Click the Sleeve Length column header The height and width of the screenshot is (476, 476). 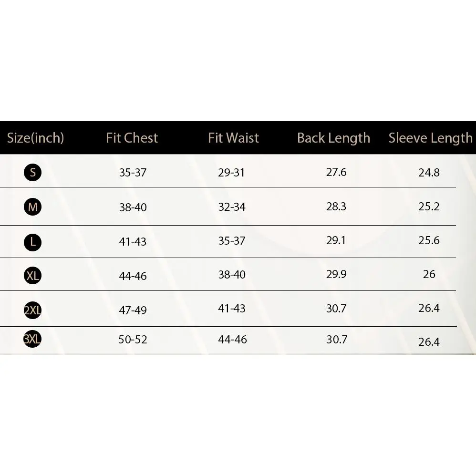coord(430,138)
